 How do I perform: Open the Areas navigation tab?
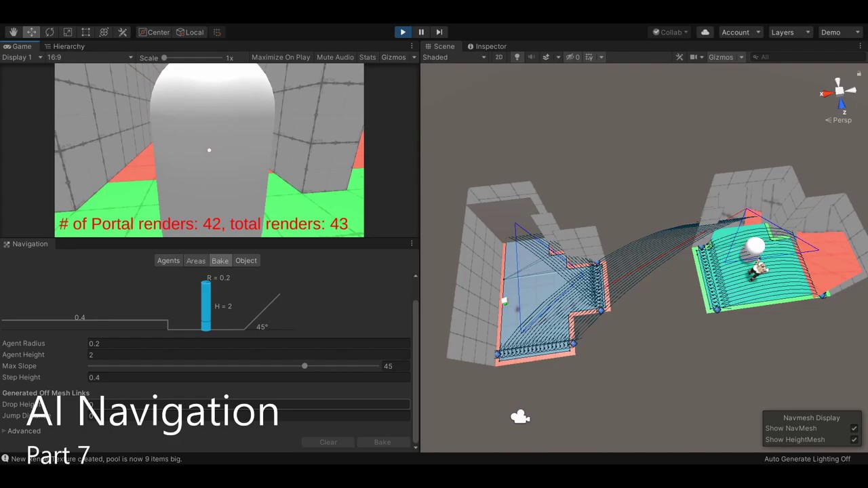point(195,260)
